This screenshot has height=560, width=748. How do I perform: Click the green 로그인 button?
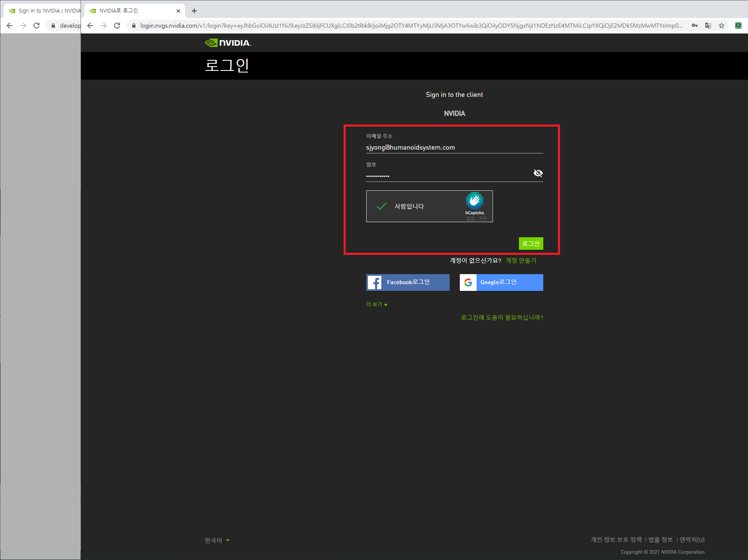(531, 244)
